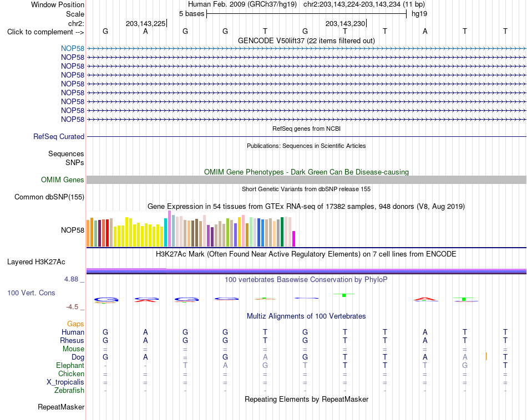Click the 'Click to complement -->' label
Image resolution: width=527 pixels, height=420 pixels.
(45, 32)
